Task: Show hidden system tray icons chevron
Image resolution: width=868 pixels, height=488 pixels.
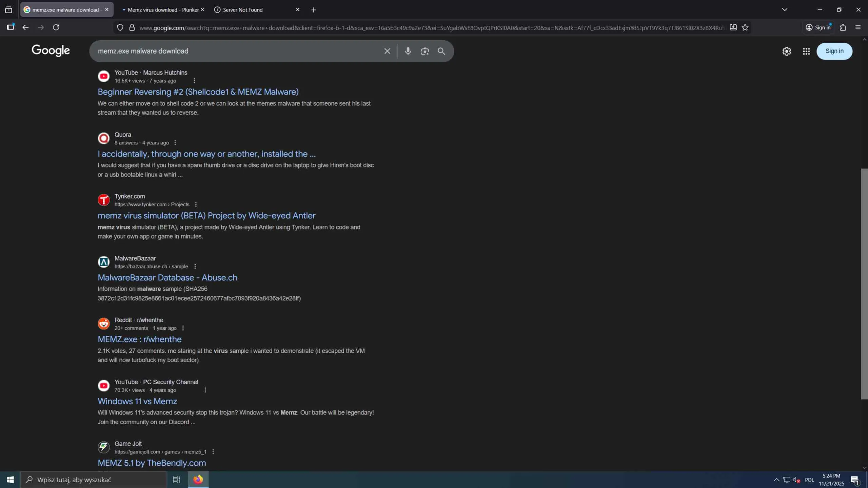Action: click(x=776, y=480)
